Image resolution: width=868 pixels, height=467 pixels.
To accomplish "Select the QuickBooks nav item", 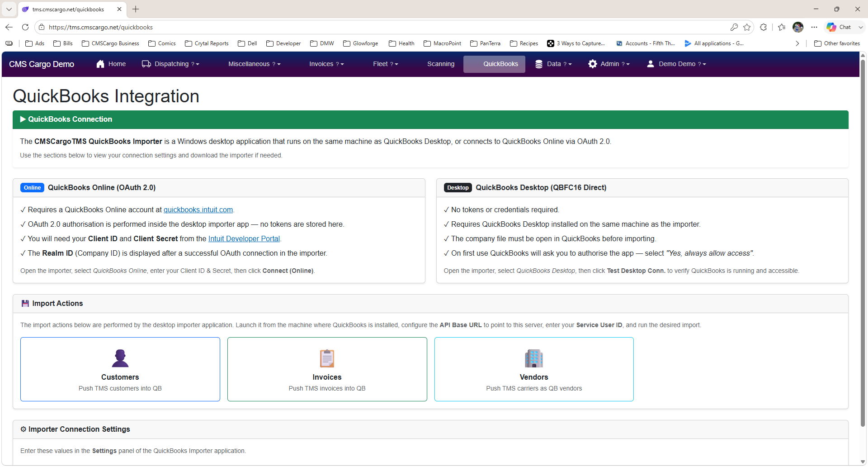I will (495, 64).
